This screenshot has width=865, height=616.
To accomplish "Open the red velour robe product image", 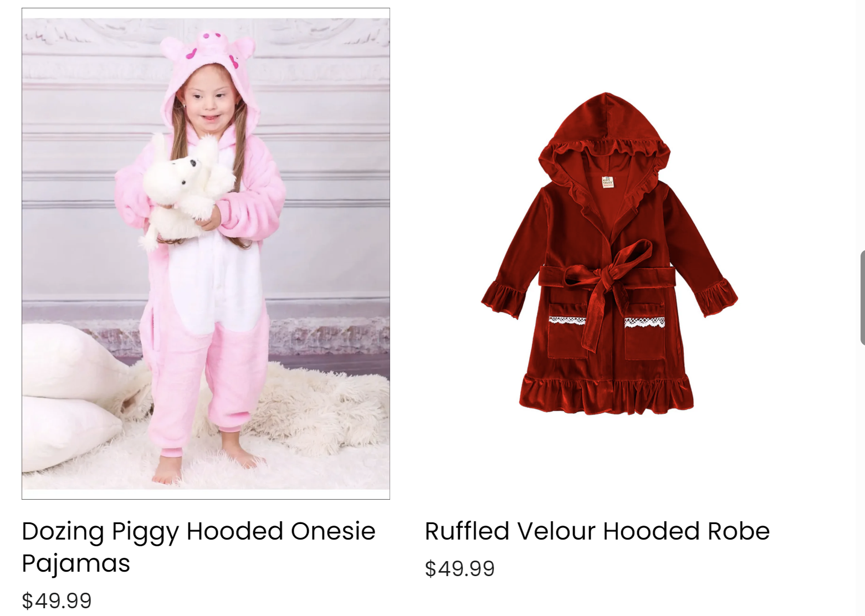I will click(x=609, y=254).
